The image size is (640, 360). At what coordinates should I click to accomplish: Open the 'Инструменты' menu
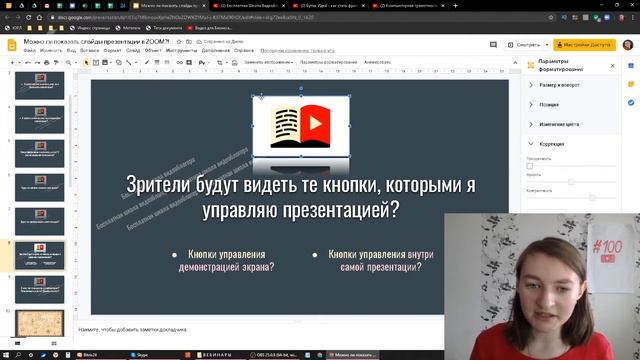pos(182,51)
